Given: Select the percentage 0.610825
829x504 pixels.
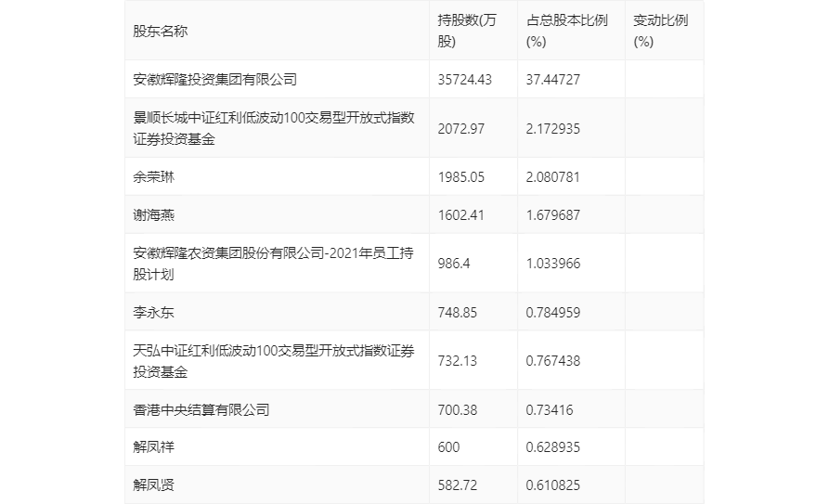Looking at the screenshot, I should click(553, 485).
